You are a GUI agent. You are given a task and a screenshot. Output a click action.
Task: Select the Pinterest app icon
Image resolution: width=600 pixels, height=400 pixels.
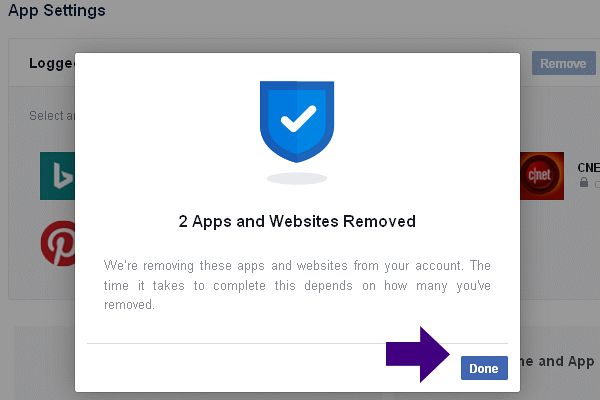(57, 243)
